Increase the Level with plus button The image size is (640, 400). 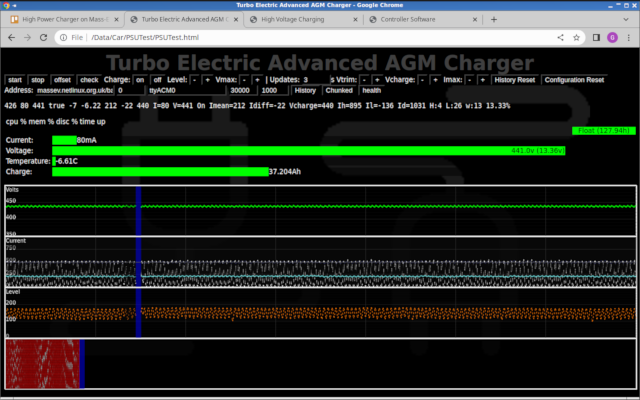point(207,79)
